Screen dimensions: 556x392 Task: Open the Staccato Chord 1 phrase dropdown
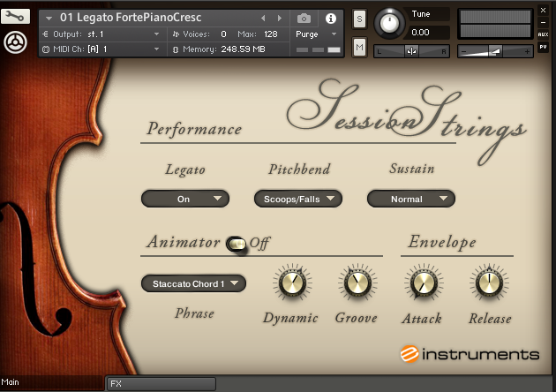point(193,283)
